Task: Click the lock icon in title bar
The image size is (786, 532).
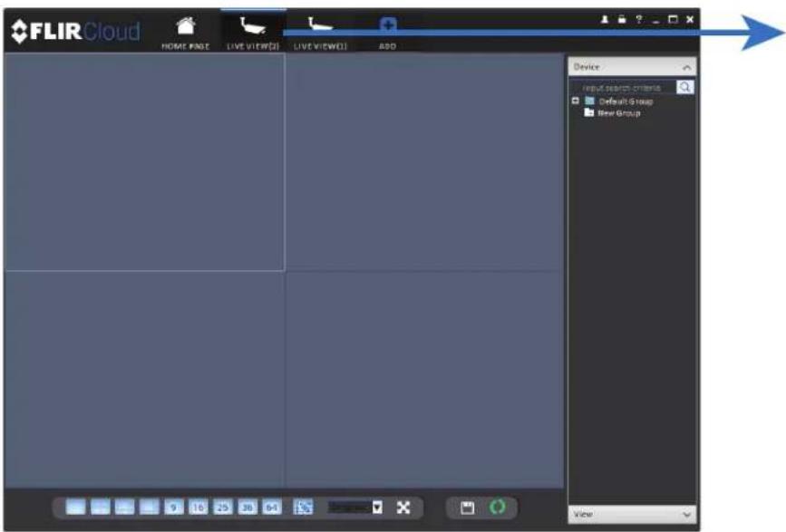Action: point(622,20)
